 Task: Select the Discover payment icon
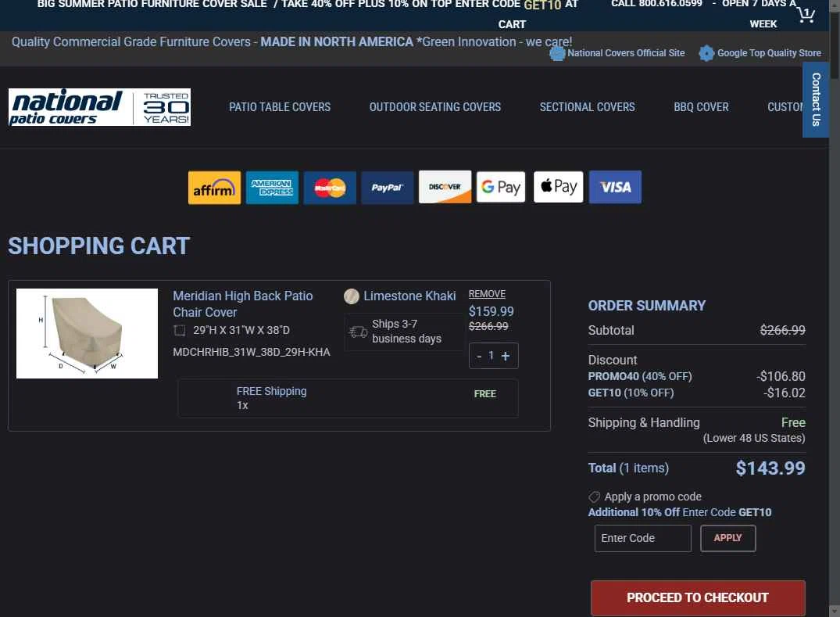445,187
